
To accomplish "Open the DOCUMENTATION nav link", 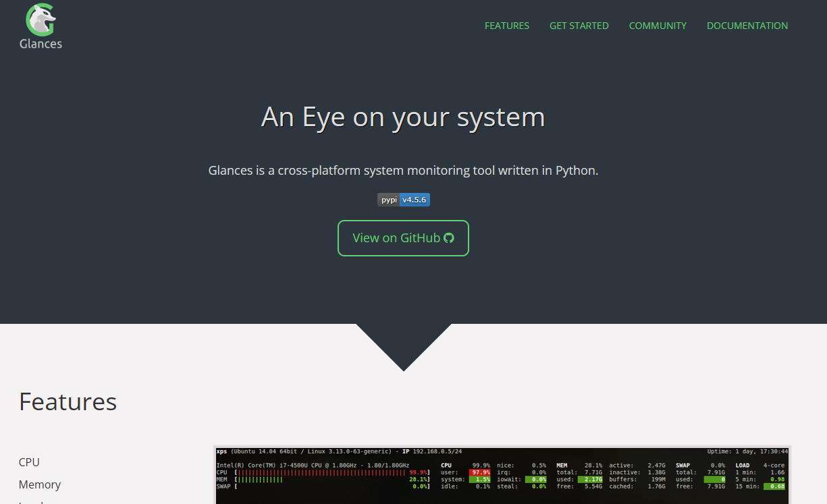I will point(747,26).
